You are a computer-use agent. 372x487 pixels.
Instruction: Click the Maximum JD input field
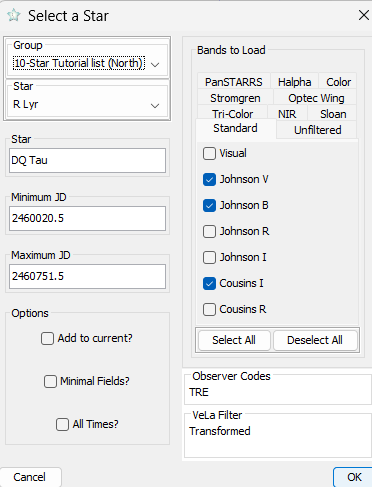pyautogui.click(x=87, y=276)
